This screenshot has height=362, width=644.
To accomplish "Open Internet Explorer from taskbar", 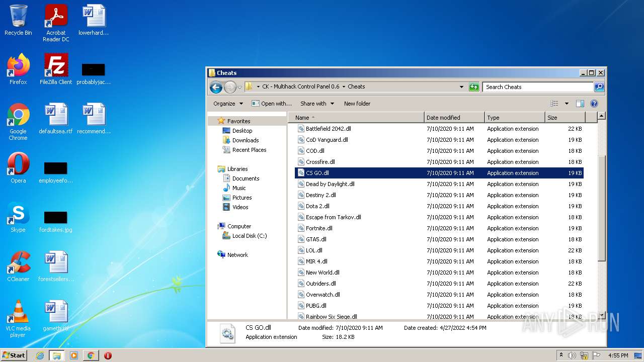I will point(40,355).
